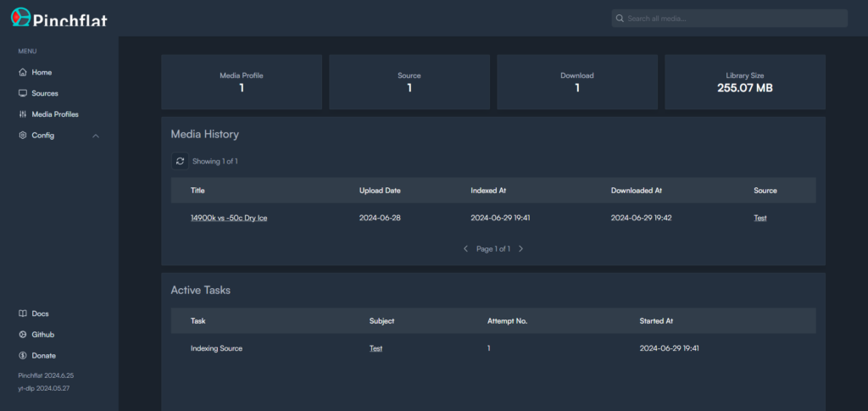Click the Docs book icon
This screenshot has height=411, width=868.
coord(23,314)
